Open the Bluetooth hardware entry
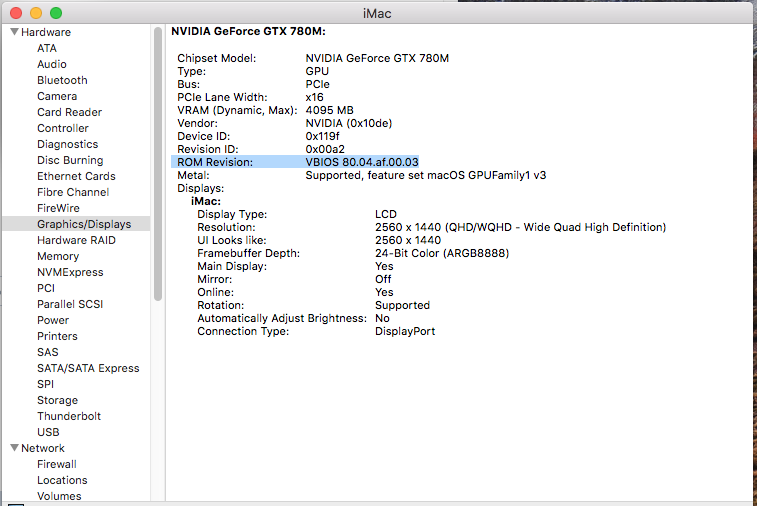The width and height of the screenshot is (757, 506). (62, 80)
